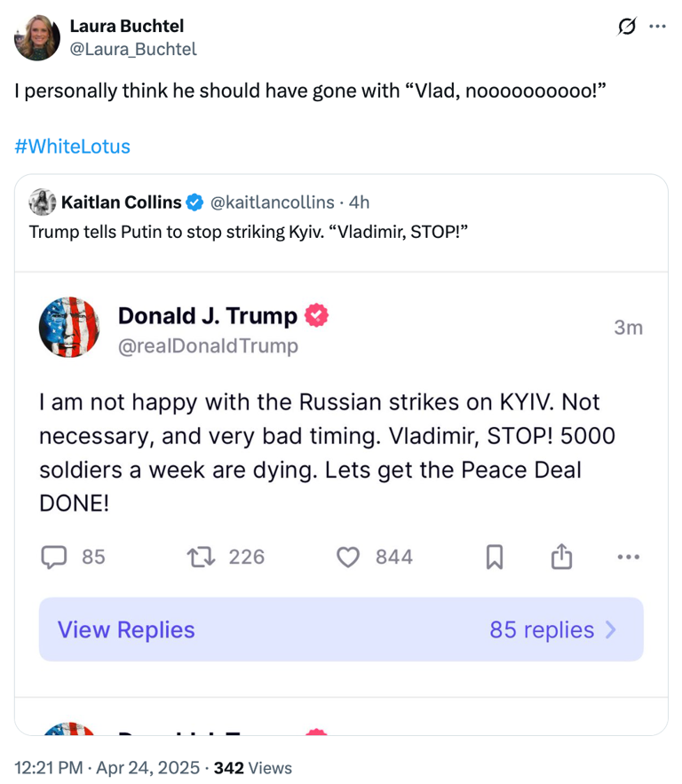The width and height of the screenshot is (682, 784).
Task: Open Laura Buchtel's profile picture
Action: [37, 39]
